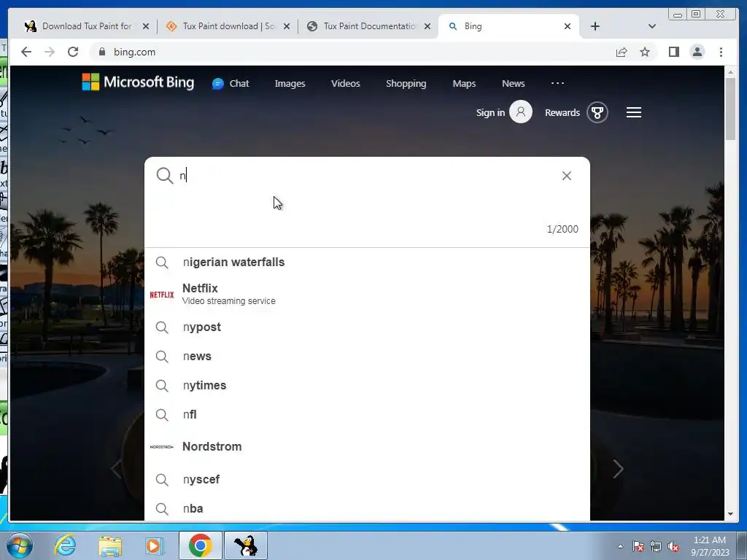Viewport: 747px width, 560px height.
Task: Select suggestion nigerian waterfalls
Action: coord(367,262)
